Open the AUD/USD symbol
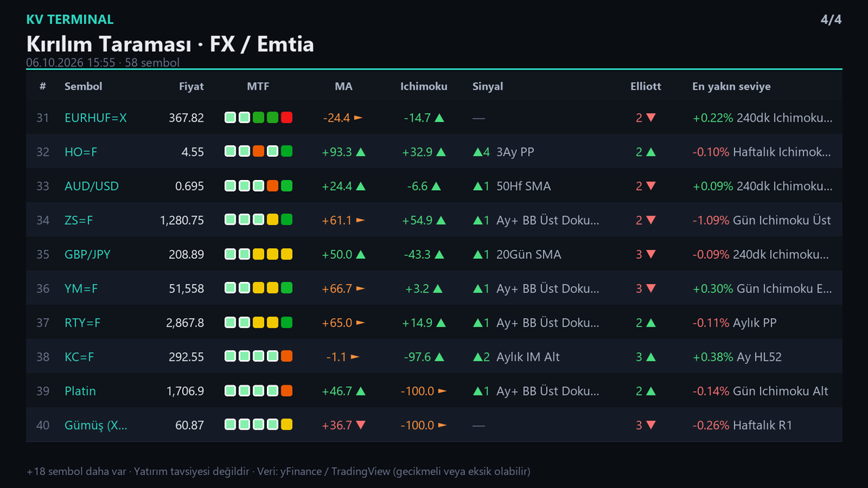868x488 pixels. coord(91,186)
